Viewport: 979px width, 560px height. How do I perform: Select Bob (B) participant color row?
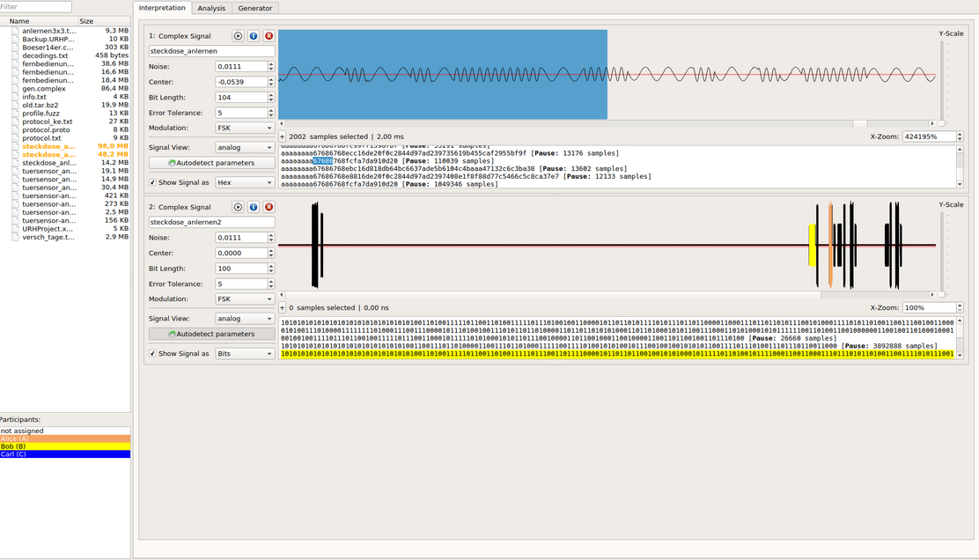coord(65,446)
